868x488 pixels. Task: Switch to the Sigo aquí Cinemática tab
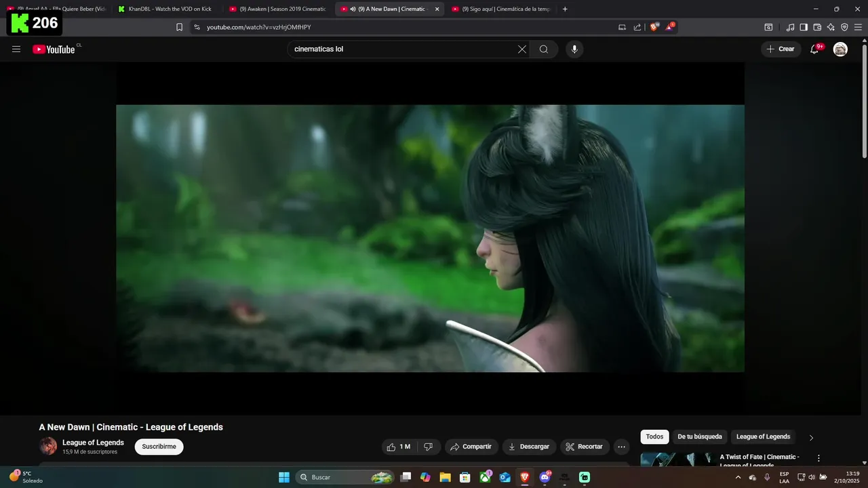click(x=501, y=9)
